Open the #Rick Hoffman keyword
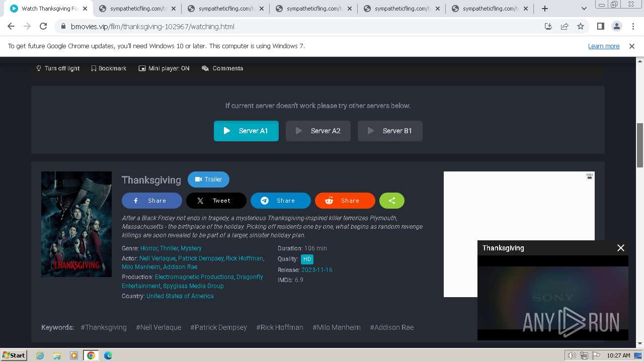The width and height of the screenshot is (644, 362). (280, 327)
